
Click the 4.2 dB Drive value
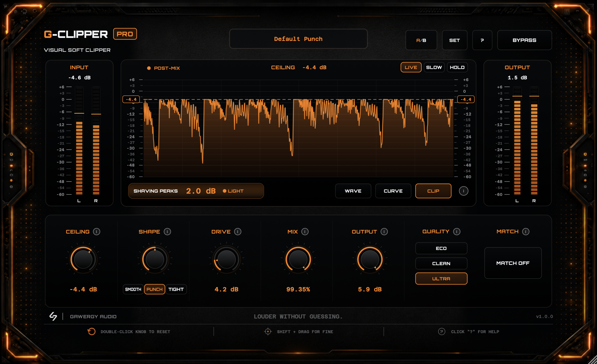coord(227,289)
